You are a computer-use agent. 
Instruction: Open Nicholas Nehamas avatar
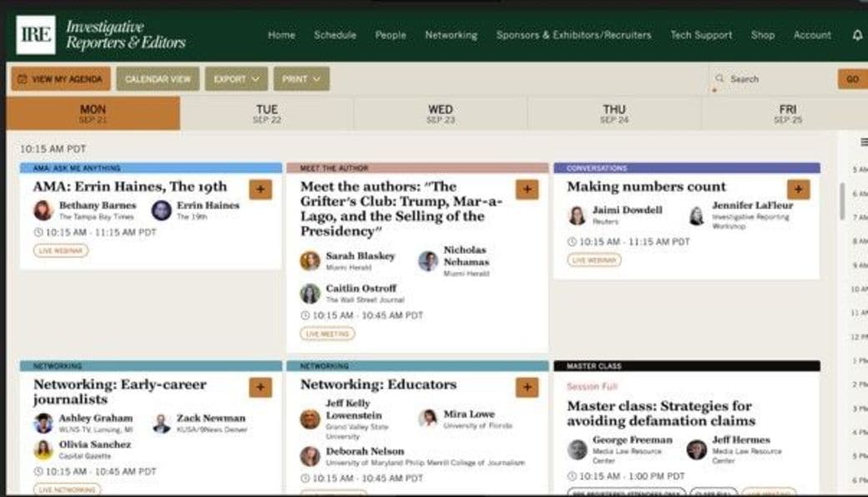coord(428,261)
